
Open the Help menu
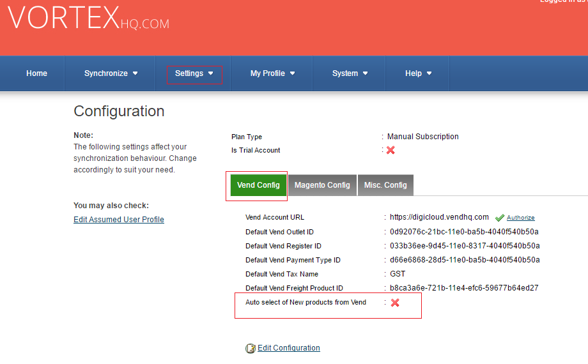pyautogui.click(x=418, y=73)
